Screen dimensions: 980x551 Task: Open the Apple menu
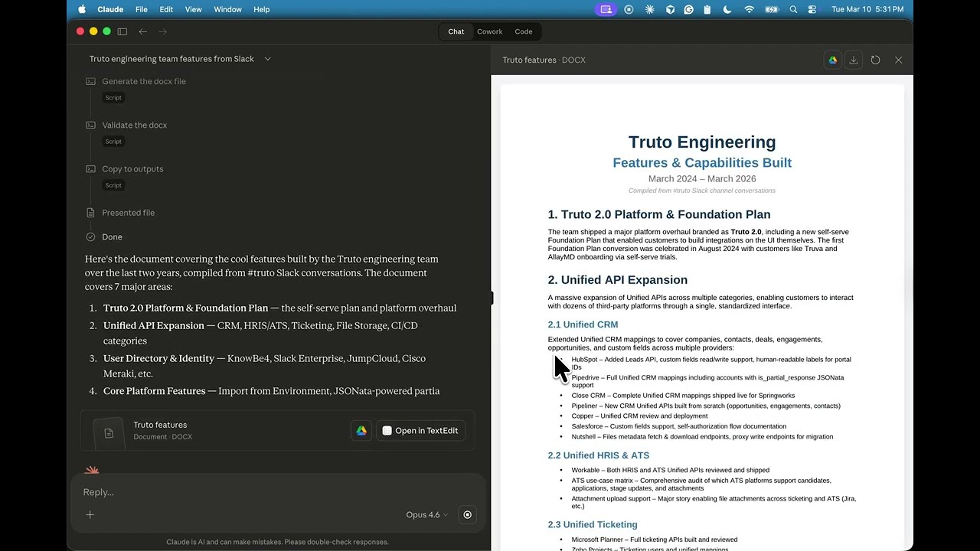[82, 9]
